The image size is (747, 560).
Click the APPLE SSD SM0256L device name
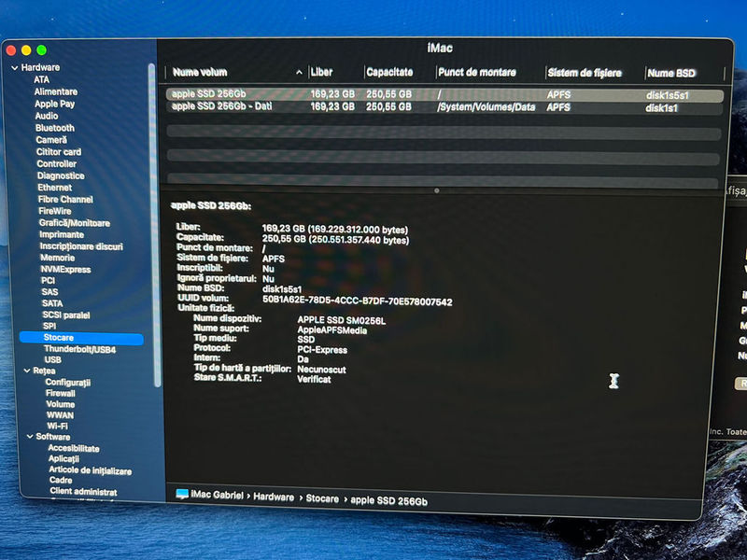(342, 320)
